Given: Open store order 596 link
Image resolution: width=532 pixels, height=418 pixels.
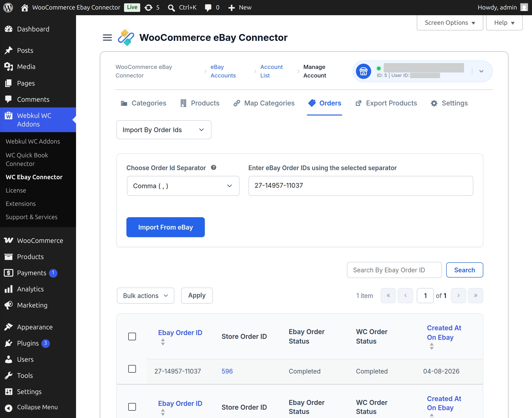Looking at the screenshot, I should 227,371.
